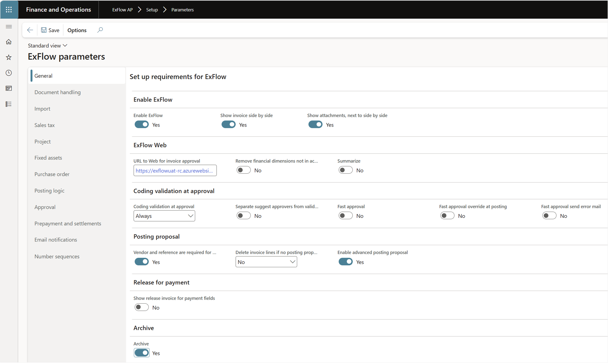Open the Sales tax tab
The image size is (608, 364).
(78, 125)
